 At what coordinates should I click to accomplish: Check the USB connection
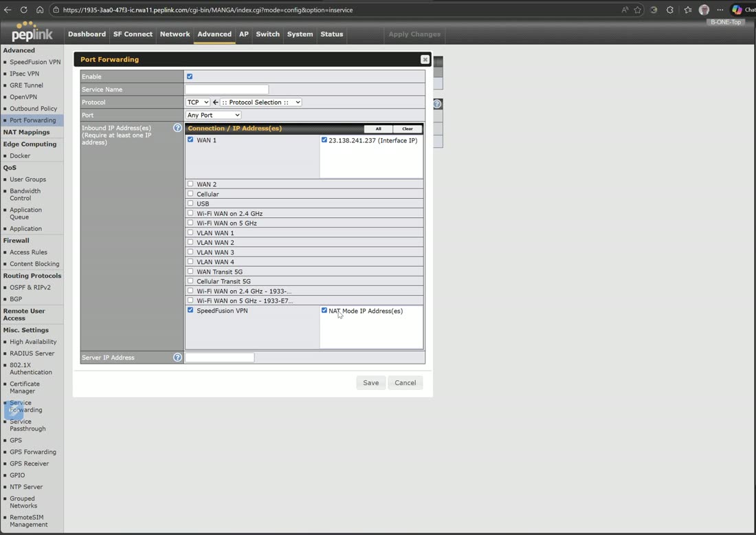pos(190,203)
